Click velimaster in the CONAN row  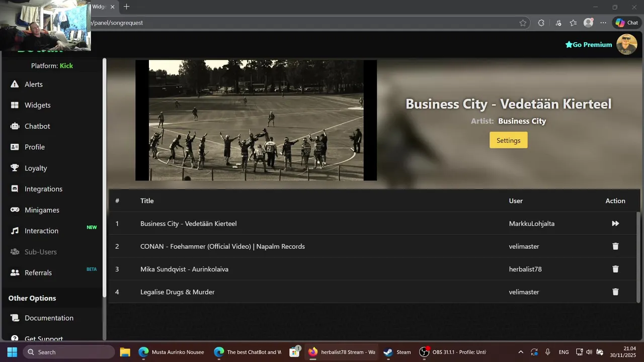coord(524,246)
